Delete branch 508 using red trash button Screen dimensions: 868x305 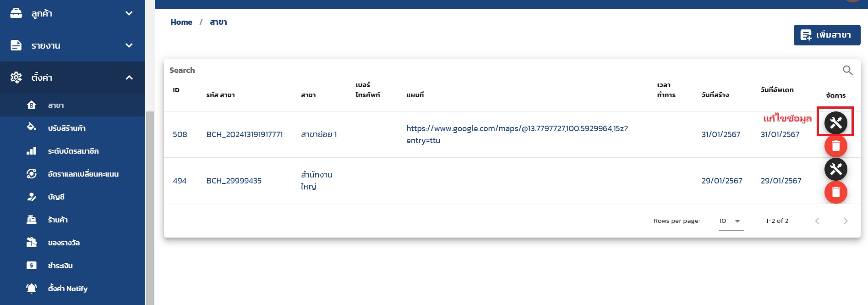[835, 146]
